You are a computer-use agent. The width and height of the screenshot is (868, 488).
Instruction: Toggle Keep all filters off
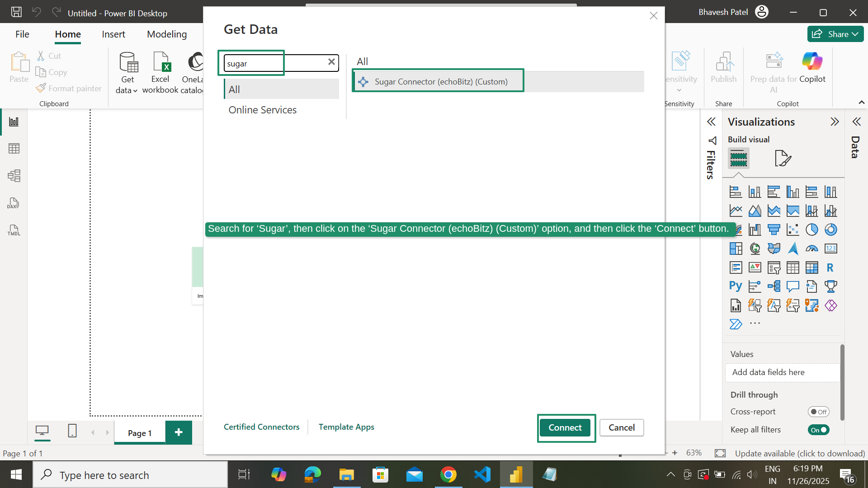818,430
